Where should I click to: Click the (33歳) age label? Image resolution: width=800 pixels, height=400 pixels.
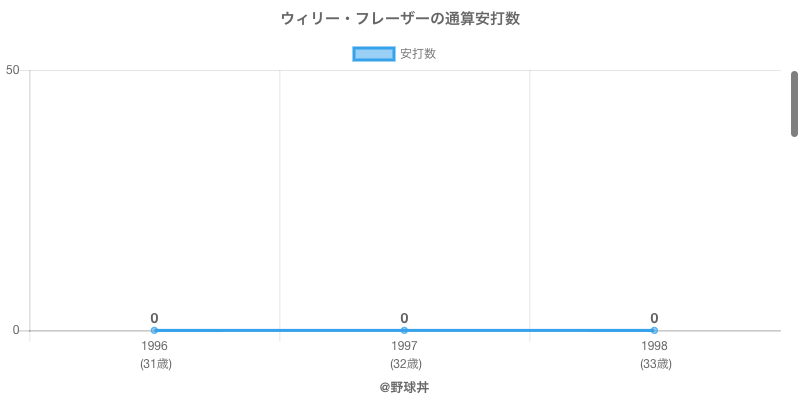655,364
